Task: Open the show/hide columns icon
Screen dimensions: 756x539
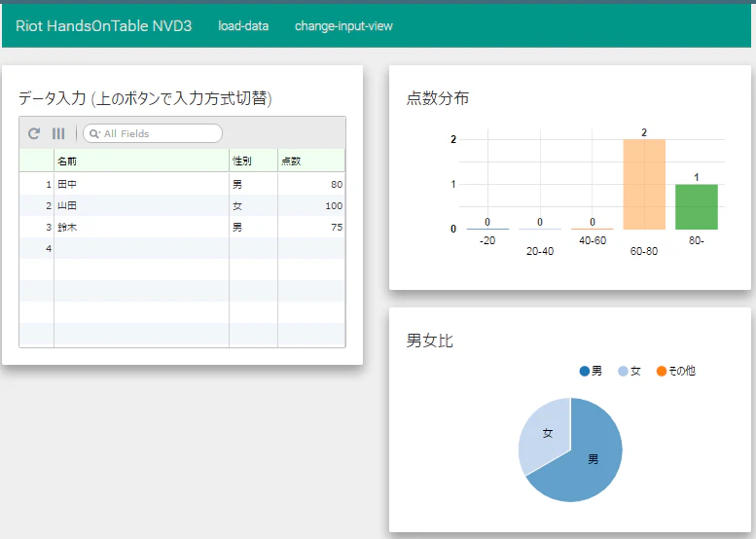Action: (58, 133)
